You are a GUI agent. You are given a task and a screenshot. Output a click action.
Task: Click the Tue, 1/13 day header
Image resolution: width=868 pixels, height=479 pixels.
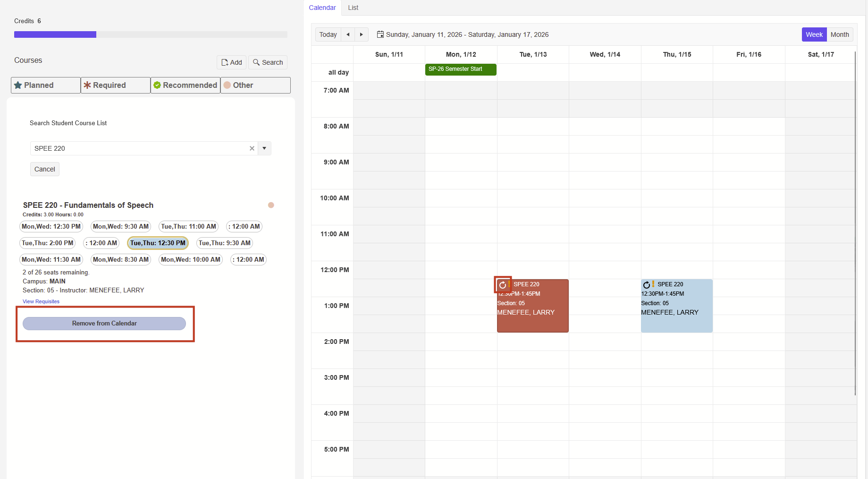[x=533, y=54]
